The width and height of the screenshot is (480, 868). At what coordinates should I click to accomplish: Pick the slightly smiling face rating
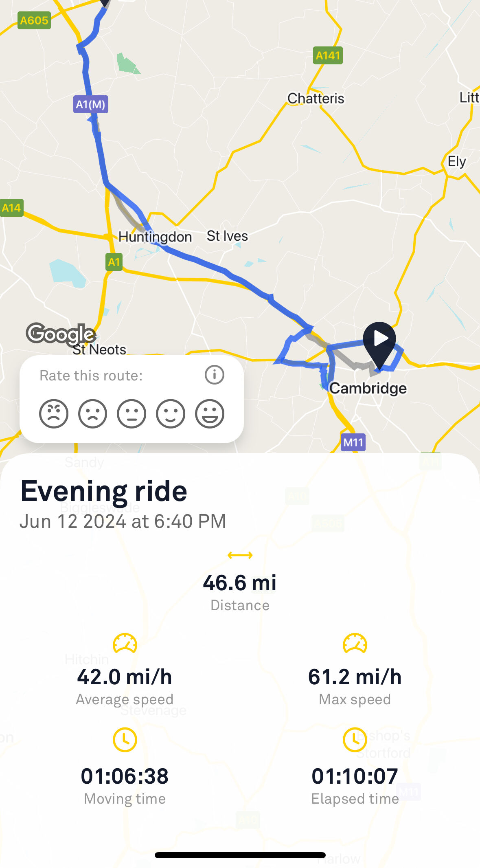(x=171, y=414)
